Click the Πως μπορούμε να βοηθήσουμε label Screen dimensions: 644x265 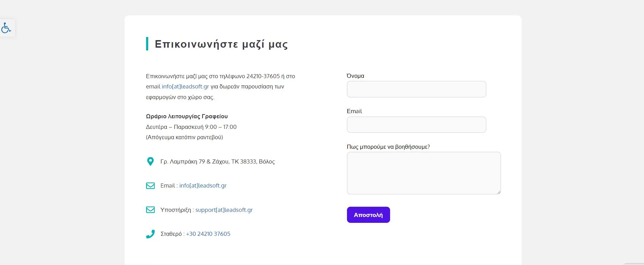pos(388,147)
